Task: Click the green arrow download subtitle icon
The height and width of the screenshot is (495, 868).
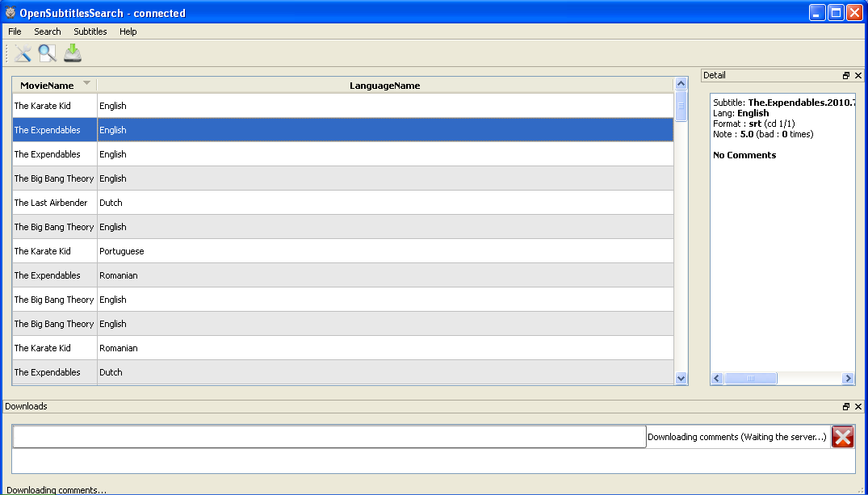Action: [x=73, y=53]
